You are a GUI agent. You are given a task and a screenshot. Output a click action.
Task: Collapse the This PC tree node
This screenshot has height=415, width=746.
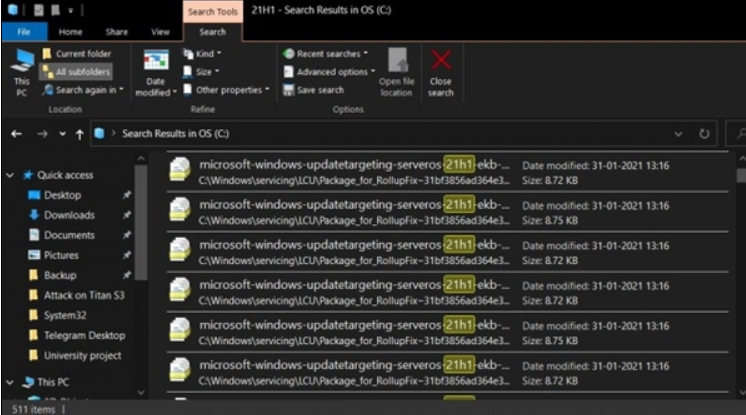coord(10,382)
